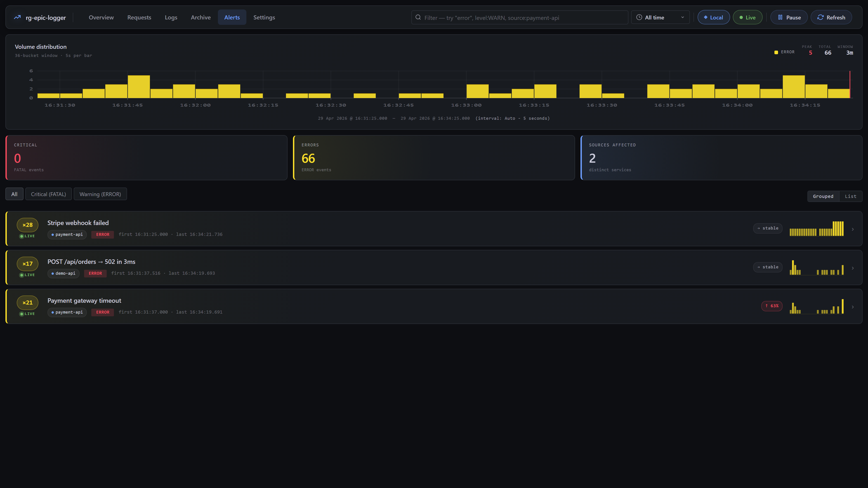Open the Requests tab
Viewport: 868px width, 488px height.
tap(139, 17)
